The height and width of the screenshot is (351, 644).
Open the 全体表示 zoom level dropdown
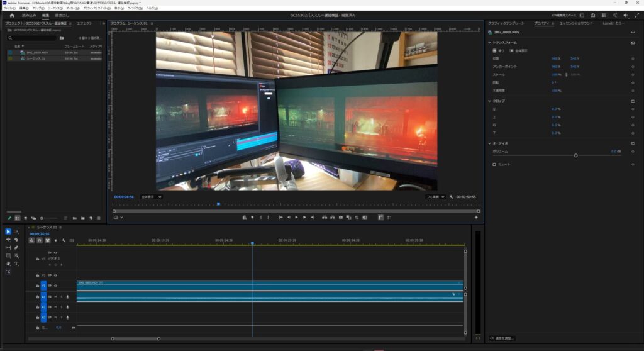[151, 197]
